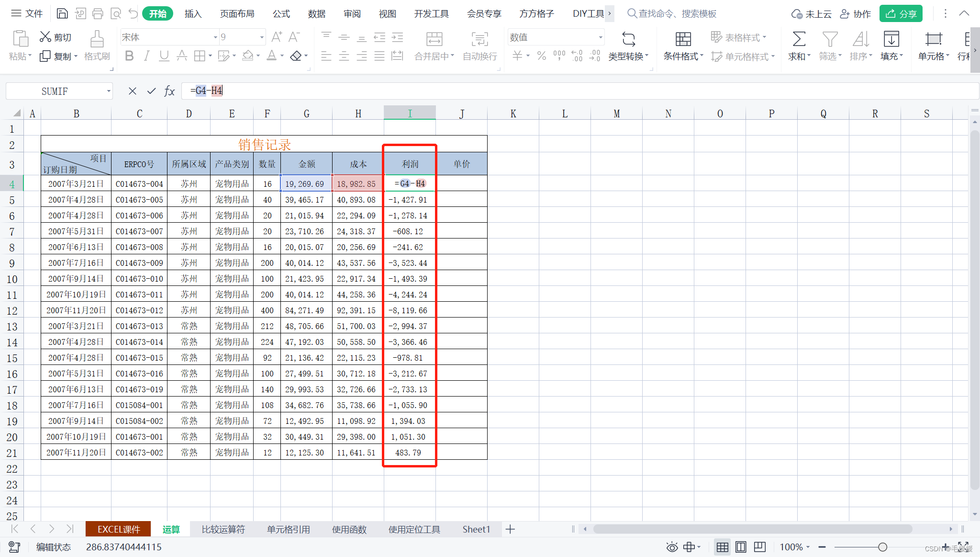Click zoom out minus button

pos(822,547)
